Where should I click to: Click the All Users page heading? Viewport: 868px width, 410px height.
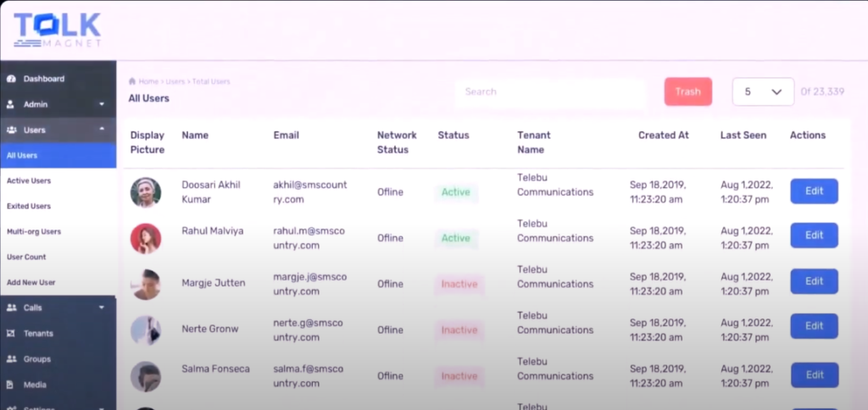149,98
